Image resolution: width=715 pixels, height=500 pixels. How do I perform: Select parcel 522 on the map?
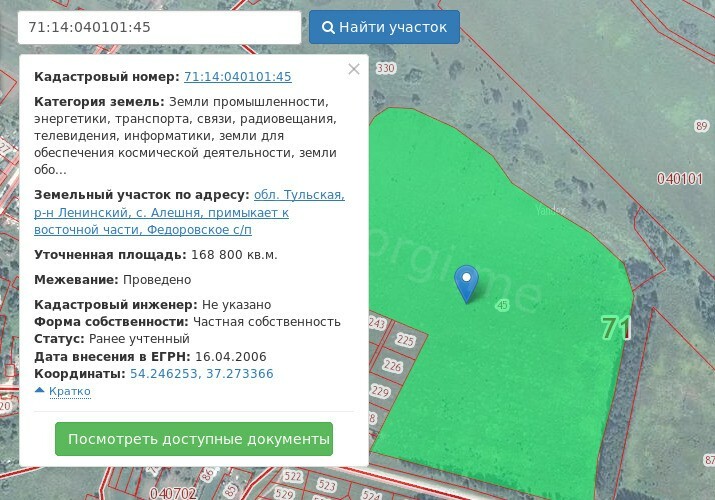point(293,475)
